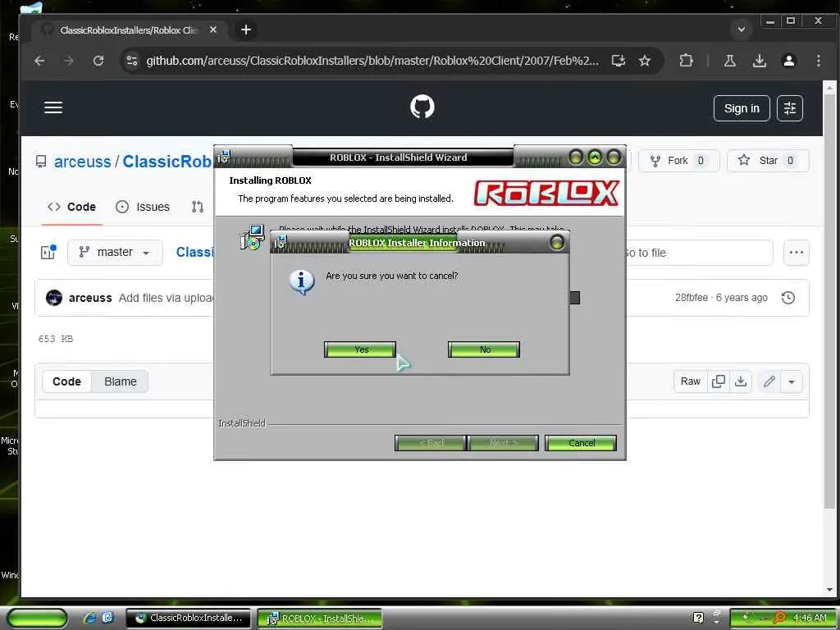Select the Code tab
Viewport: 840px width, 630px height.
[x=72, y=207]
